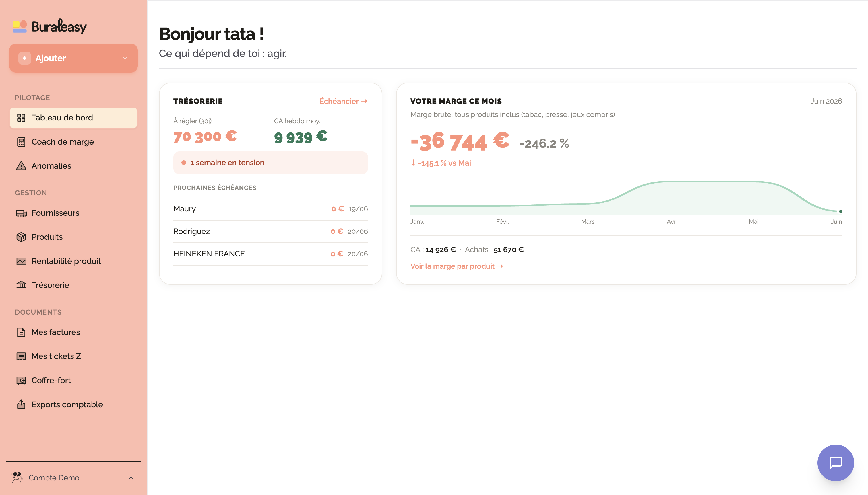This screenshot has height=495, width=868.
Task: Click the Compte Demo avatar icon
Action: pos(17,478)
